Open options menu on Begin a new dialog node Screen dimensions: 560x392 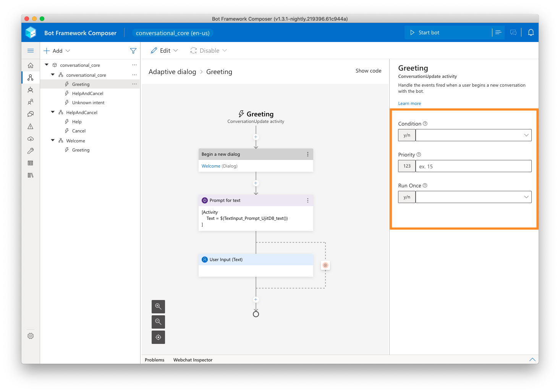pyautogui.click(x=308, y=154)
